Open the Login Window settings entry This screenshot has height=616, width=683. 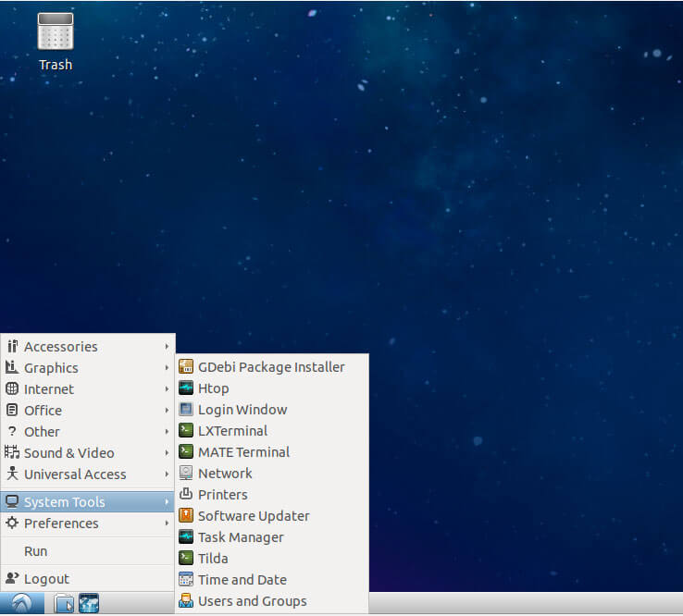272,409
